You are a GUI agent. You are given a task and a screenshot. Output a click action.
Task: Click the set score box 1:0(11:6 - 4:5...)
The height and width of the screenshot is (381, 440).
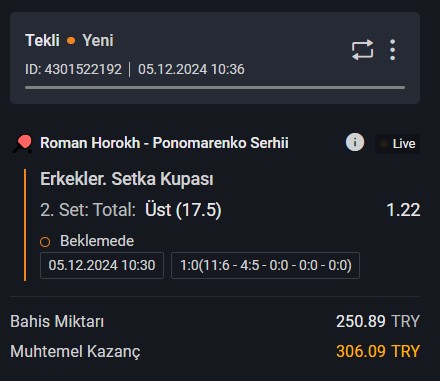point(265,265)
